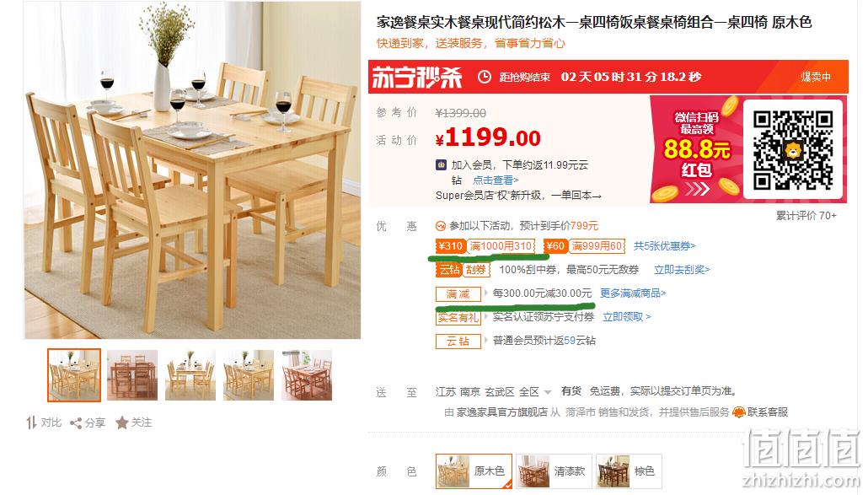Click the 联系客服 customer service icon

coord(738,412)
